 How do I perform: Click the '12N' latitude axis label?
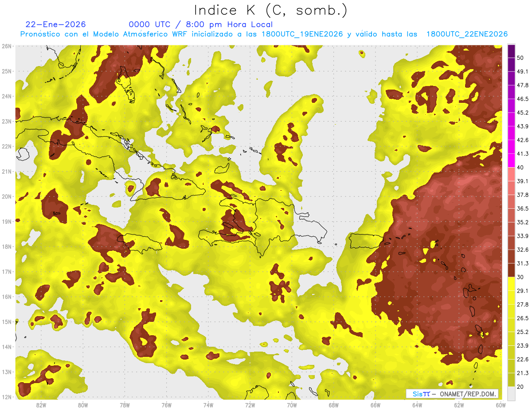click(7, 397)
